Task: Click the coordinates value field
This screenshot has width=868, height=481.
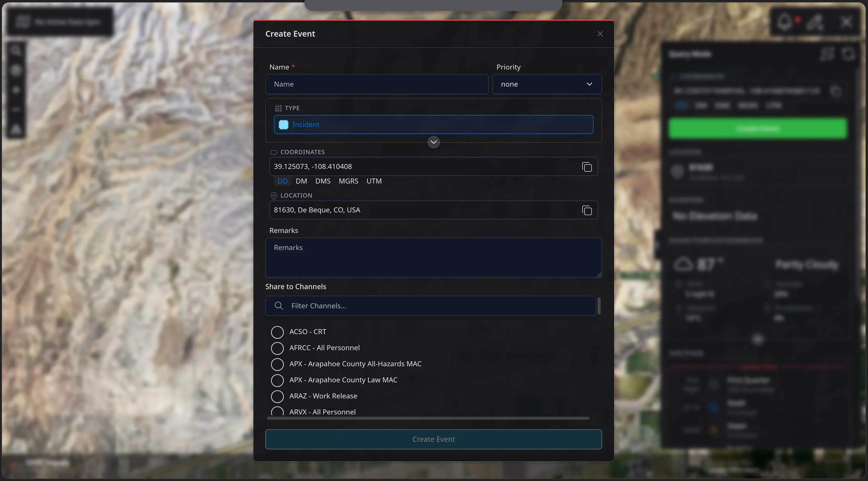Action: click(433, 167)
